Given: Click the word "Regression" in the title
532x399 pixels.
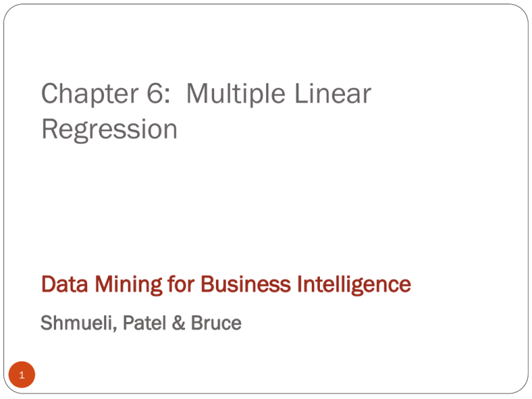Looking at the screenshot, I should (108, 130).
